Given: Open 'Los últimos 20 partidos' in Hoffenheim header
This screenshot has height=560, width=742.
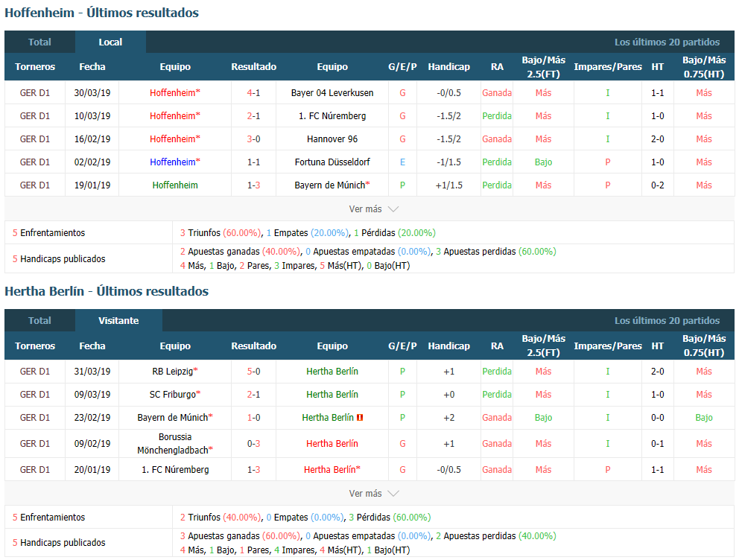Looking at the screenshot, I should pyautogui.click(x=667, y=42).
